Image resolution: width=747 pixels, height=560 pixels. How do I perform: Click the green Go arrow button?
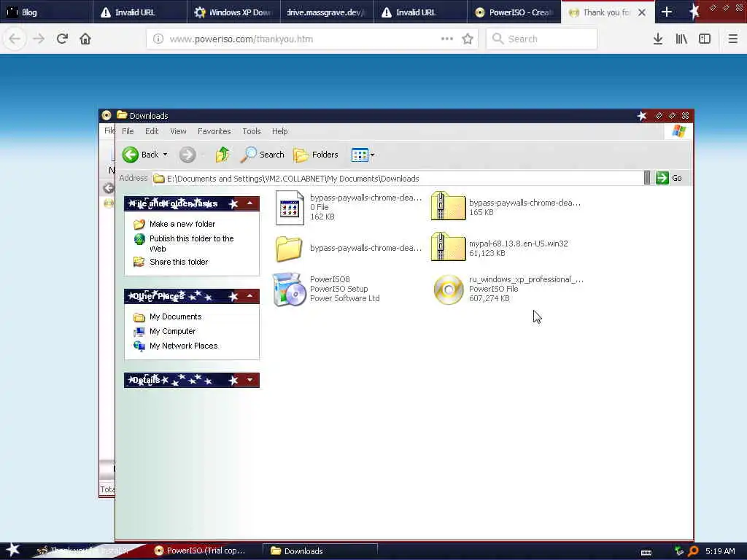point(662,178)
